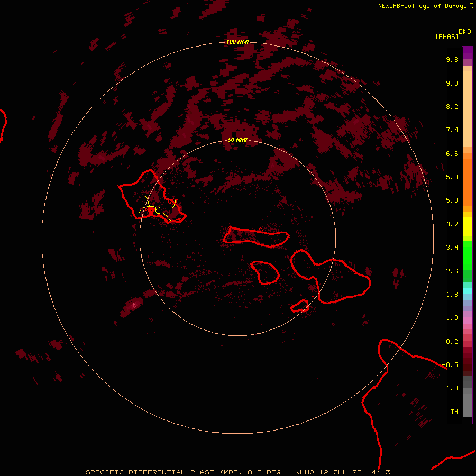476x476 pixels.
Task: Select the -1.3 scale label
Action: click(x=450, y=388)
